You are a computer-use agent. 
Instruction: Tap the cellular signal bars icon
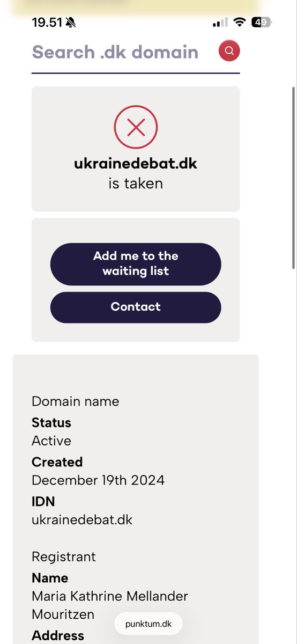[220, 23]
